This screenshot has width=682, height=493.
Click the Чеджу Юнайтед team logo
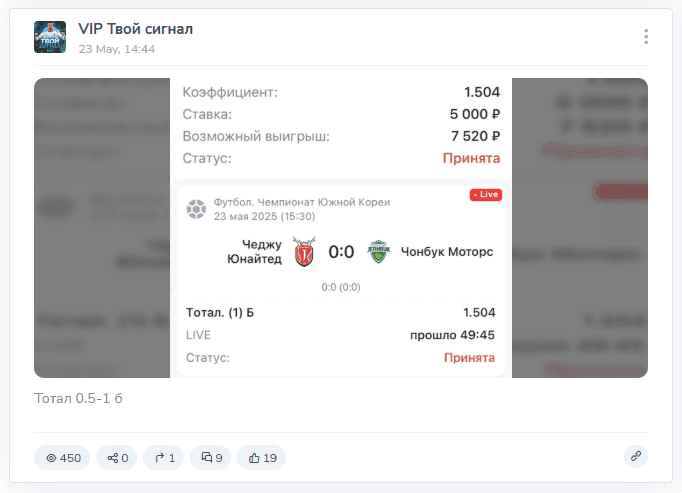304,252
